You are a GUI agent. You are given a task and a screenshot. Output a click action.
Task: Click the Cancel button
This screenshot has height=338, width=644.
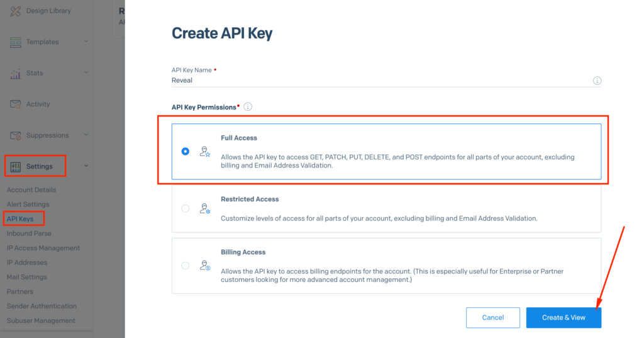click(x=492, y=317)
